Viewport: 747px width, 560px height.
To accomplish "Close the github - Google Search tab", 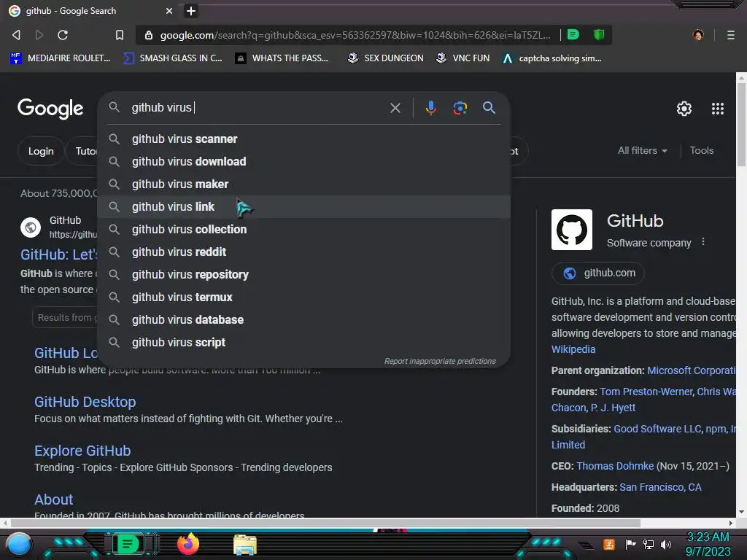I will click(169, 10).
